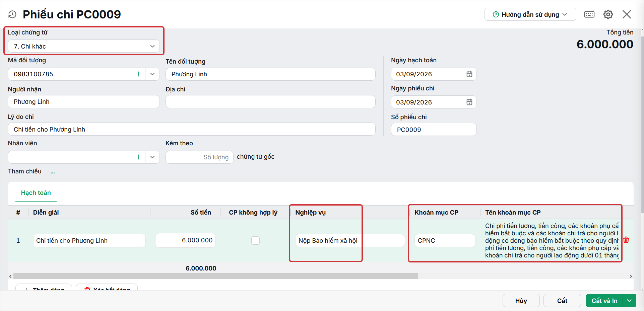
Task: Click the horizontal table scrollbar
Action: point(216,276)
